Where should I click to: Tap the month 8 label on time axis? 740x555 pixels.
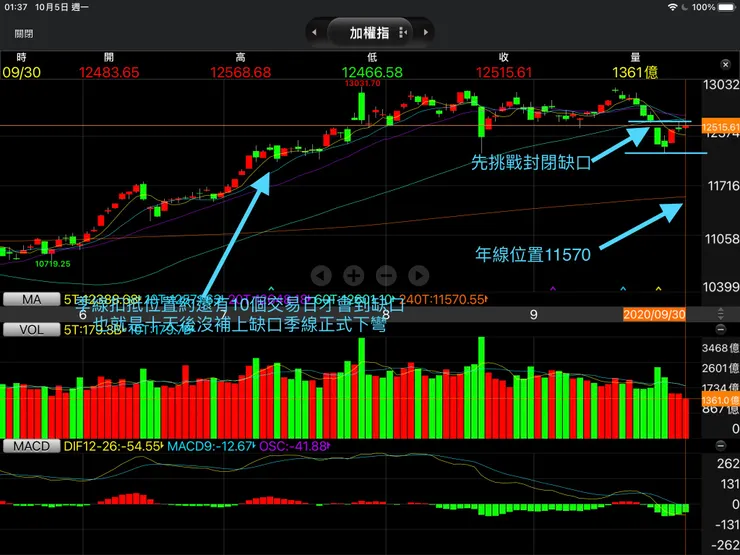[386, 315]
